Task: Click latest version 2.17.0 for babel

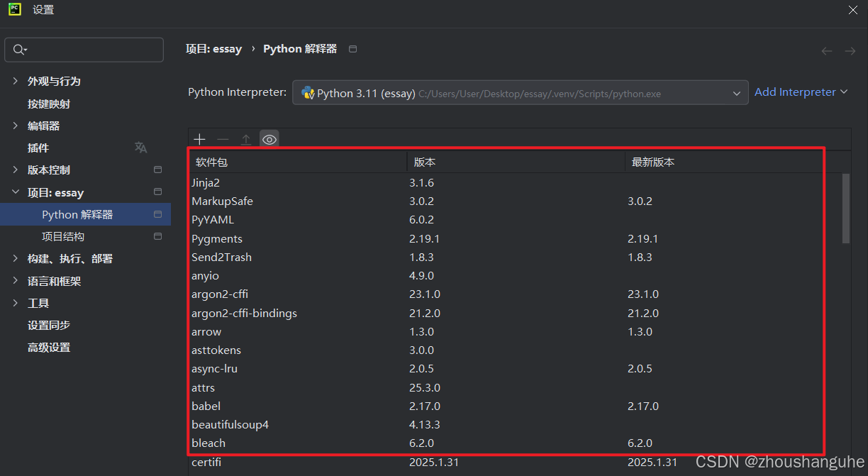Action: (x=643, y=406)
